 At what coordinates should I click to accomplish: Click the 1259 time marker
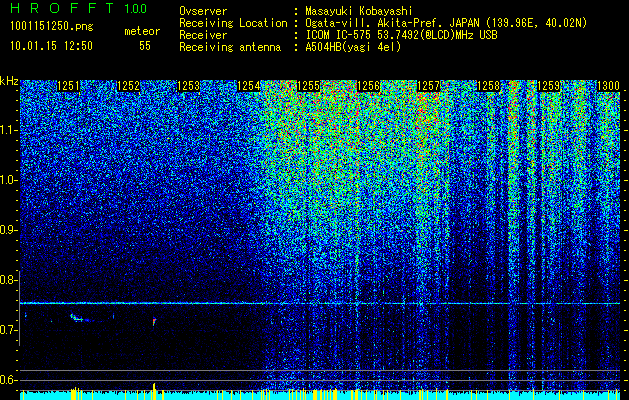tap(548, 86)
